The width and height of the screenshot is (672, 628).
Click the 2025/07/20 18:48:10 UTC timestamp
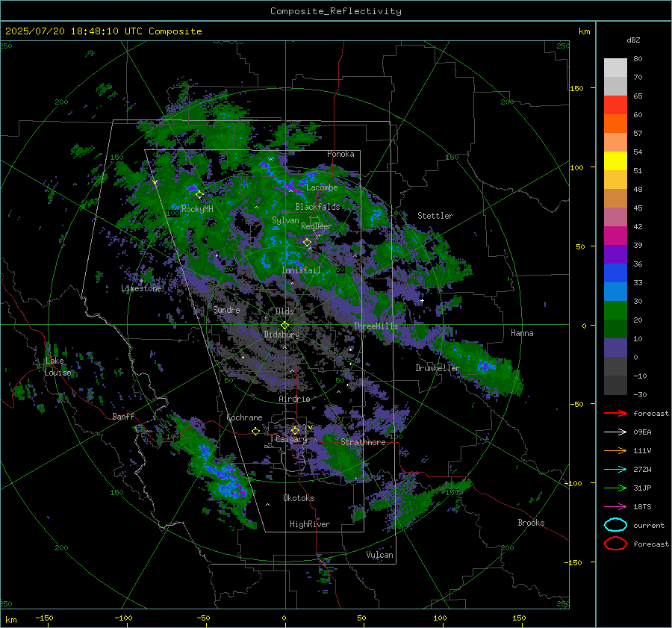tap(75, 31)
